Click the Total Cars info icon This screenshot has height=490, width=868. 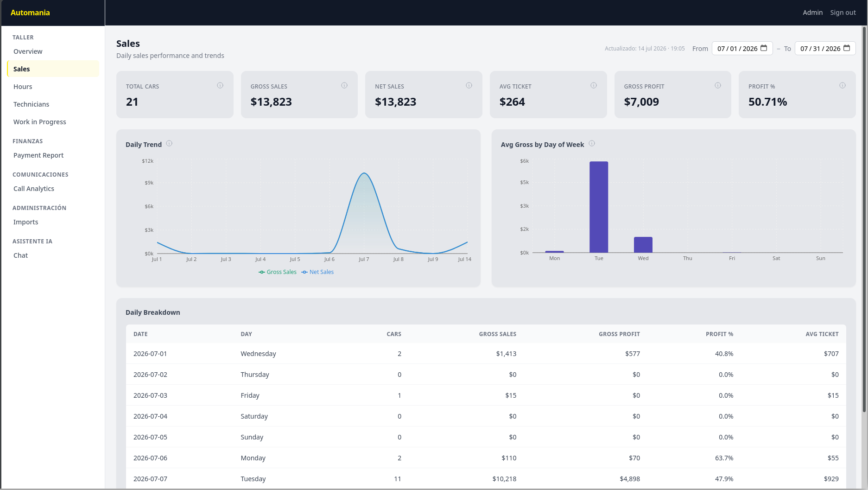[x=220, y=85]
